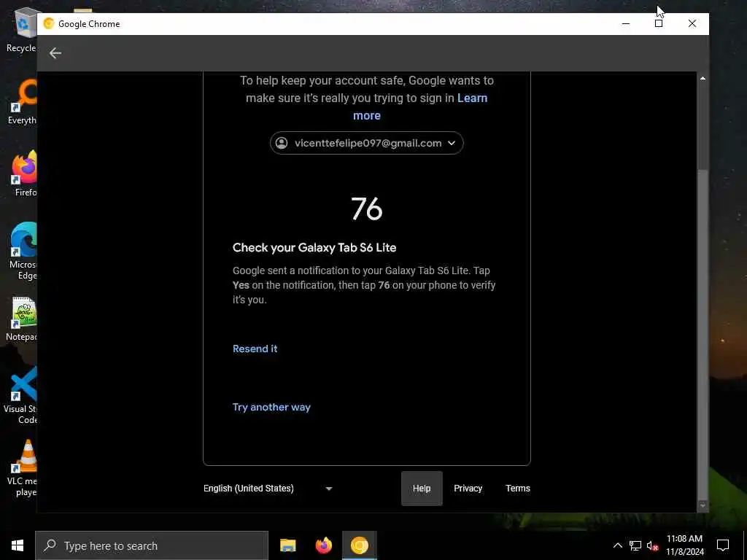
Task: Minimize the Google Chrome window
Action: [x=626, y=23]
